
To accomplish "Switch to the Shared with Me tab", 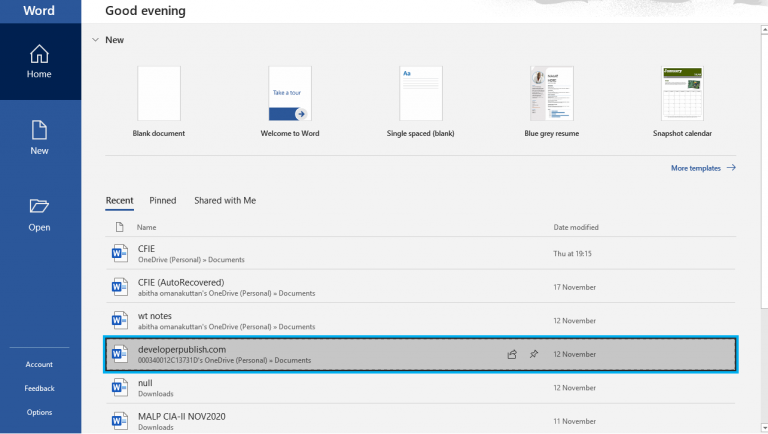I will 225,200.
